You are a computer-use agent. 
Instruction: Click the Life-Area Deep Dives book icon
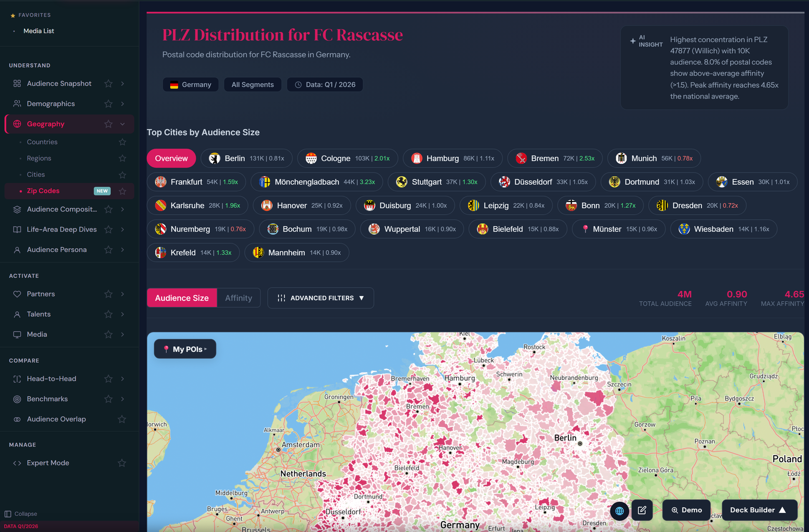17,229
